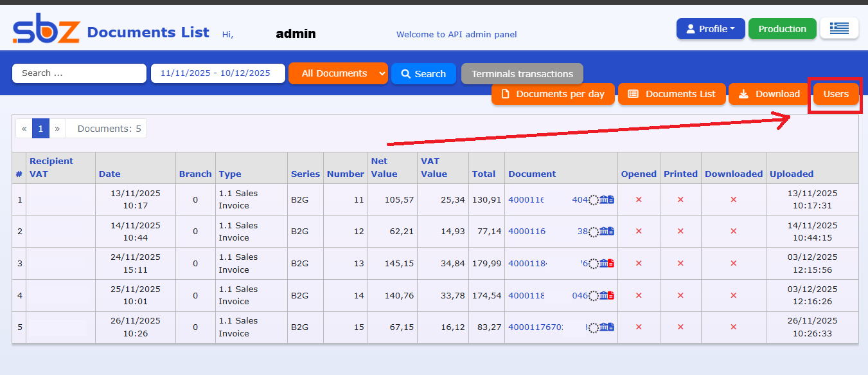868x375 pixels.
Task: Click the bank icon in row 1
Action: click(x=603, y=200)
